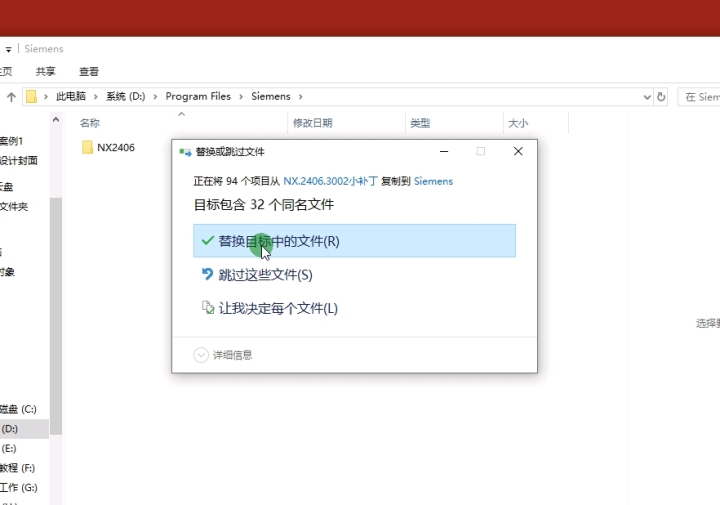Open the 查看 ribbon tab
Screen dimensions: 720x505
click(x=89, y=72)
